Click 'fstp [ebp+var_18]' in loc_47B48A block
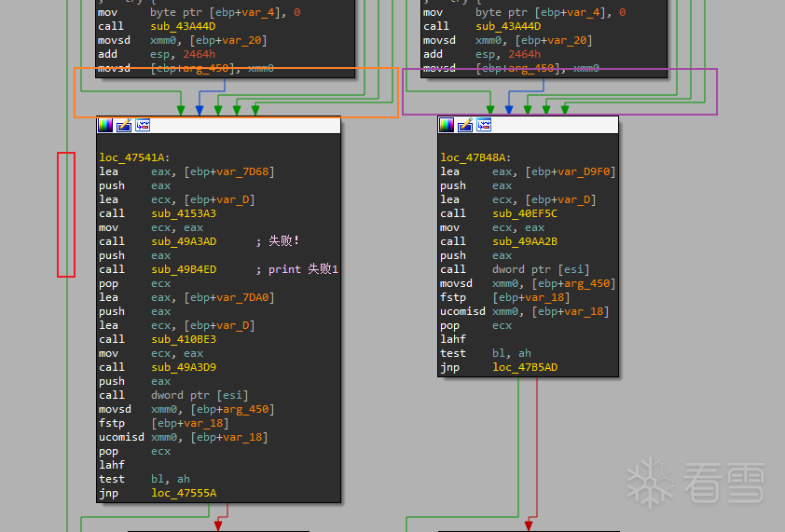Screen dimensions: 785x532 [x=505, y=298]
